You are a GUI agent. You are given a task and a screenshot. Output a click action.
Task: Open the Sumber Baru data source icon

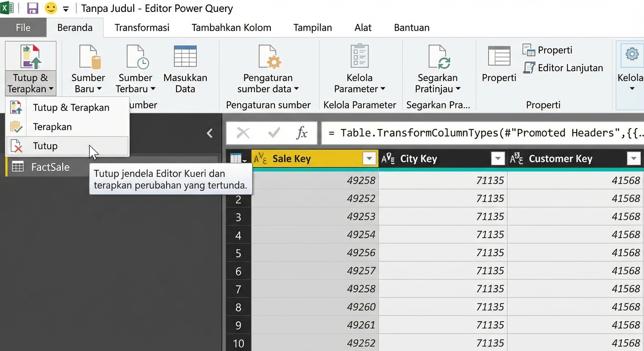coord(88,57)
